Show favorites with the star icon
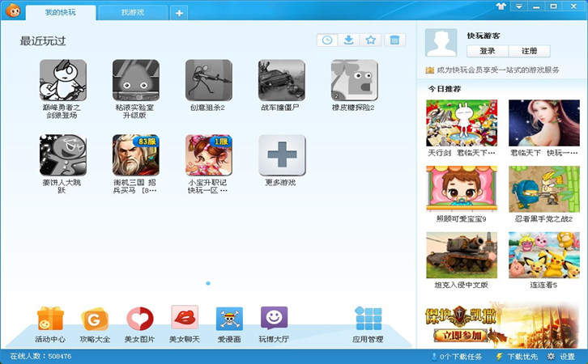Screen dimensions: 588x364 pos(371,40)
